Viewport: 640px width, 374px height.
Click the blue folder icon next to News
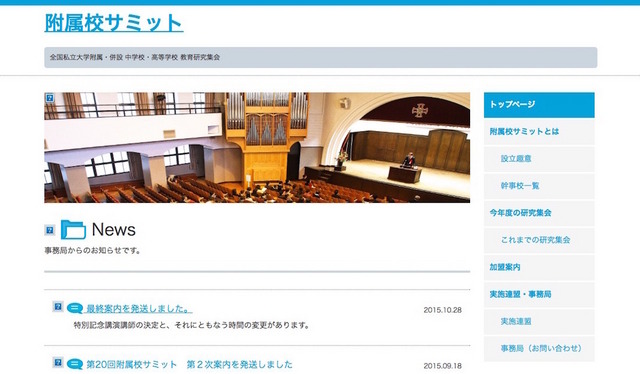coord(73,229)
